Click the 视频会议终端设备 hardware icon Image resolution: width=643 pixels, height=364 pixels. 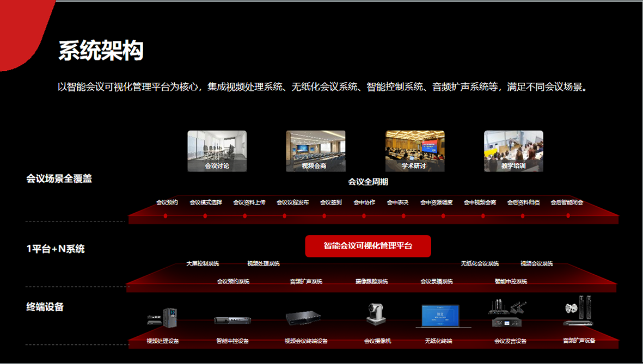pyautogui.click(x=303, y=317)
